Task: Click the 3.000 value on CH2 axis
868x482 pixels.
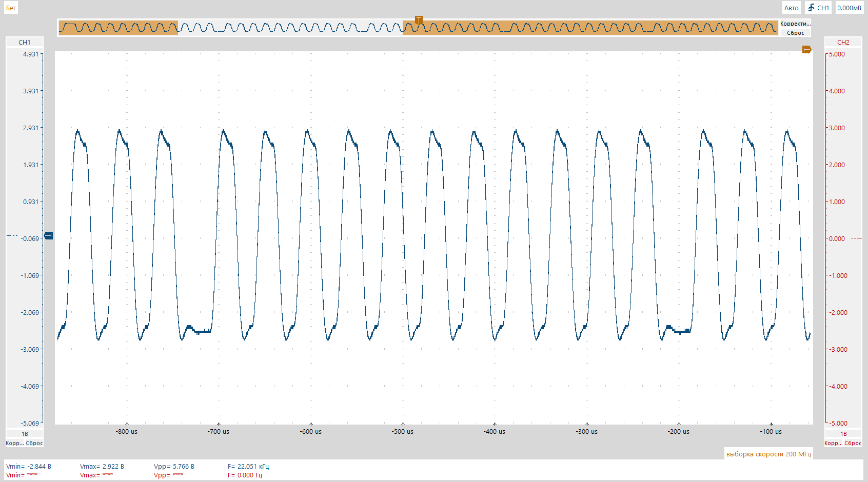Action: 837,128
